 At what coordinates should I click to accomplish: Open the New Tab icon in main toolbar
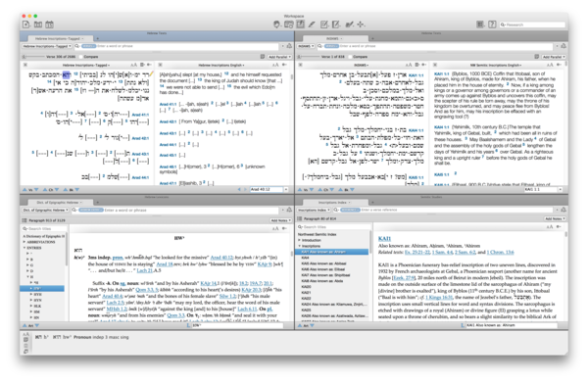(26, 24)
